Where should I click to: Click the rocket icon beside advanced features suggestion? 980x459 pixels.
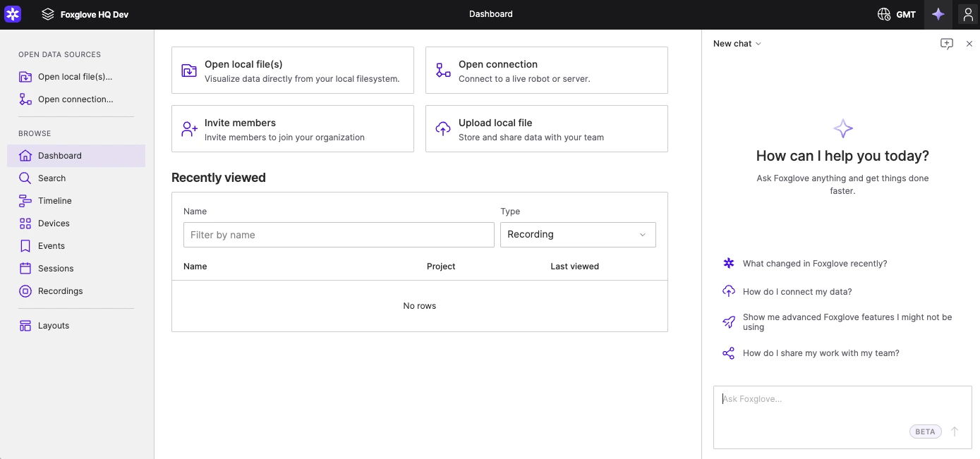[x=729, y=322]
